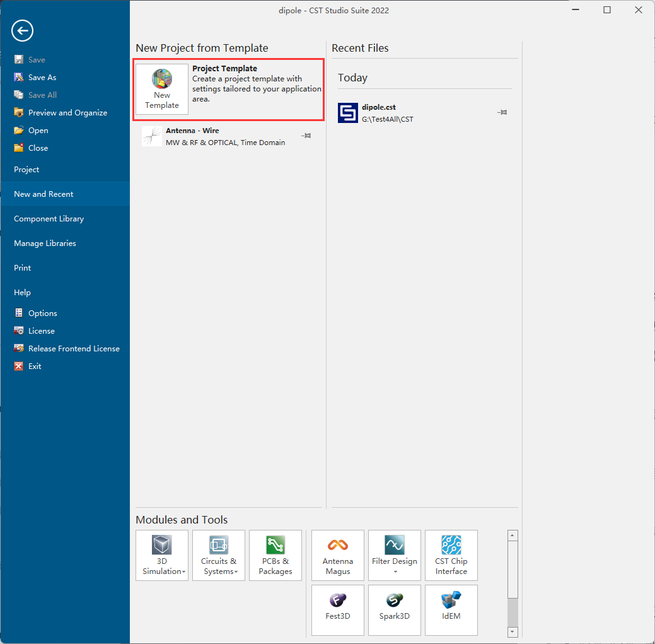Click the Release Frontend License icon

[19, 348]
